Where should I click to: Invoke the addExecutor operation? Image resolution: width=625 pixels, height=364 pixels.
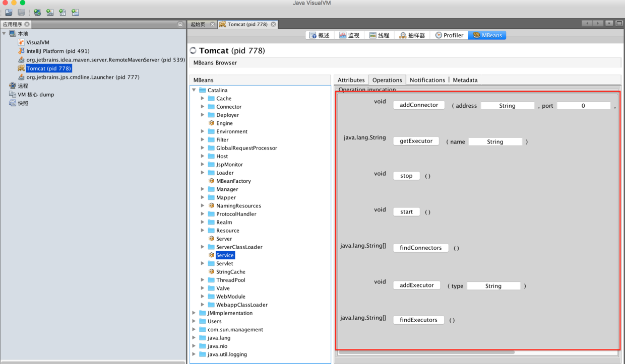tap(416, 285)
